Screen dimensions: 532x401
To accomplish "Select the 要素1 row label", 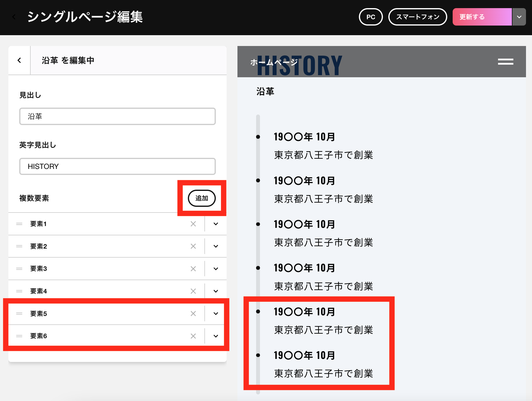I will coord(38,224).
